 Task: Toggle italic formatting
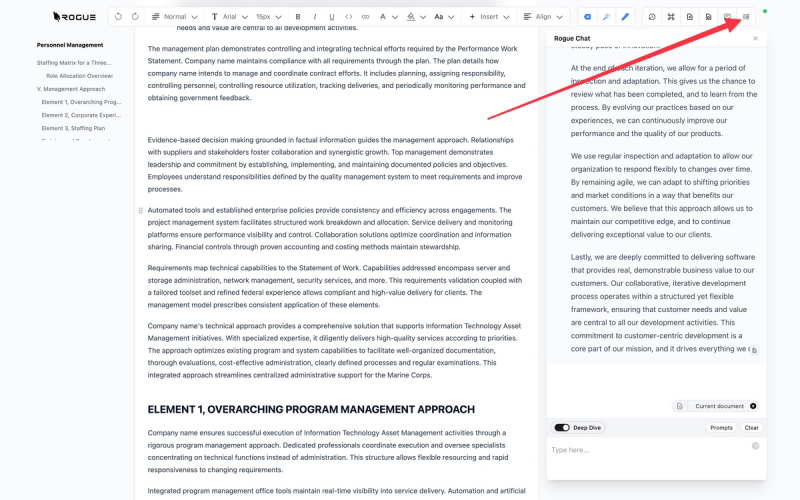pos(315,17)
